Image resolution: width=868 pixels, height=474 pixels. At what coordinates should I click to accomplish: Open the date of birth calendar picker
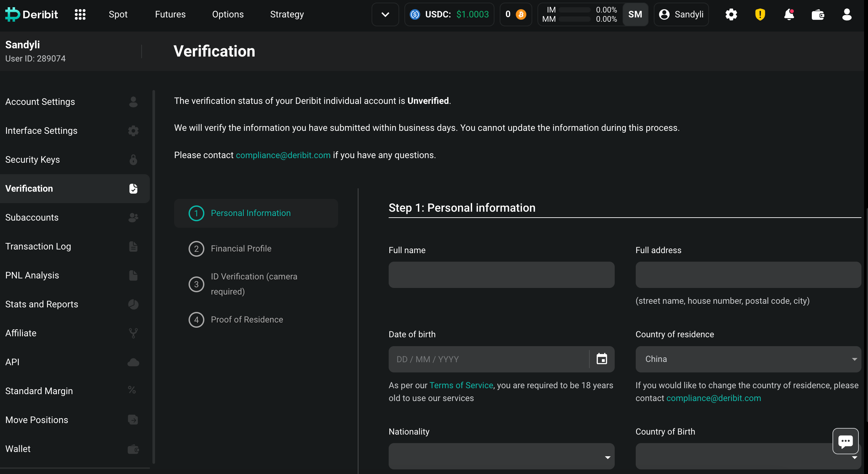tap(602, 359)
